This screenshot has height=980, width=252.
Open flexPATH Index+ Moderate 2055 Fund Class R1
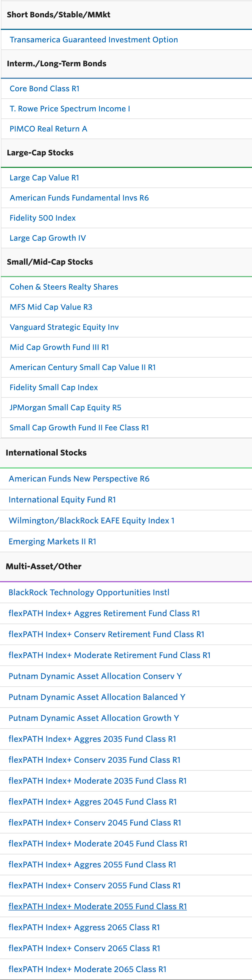click(98, 906)
